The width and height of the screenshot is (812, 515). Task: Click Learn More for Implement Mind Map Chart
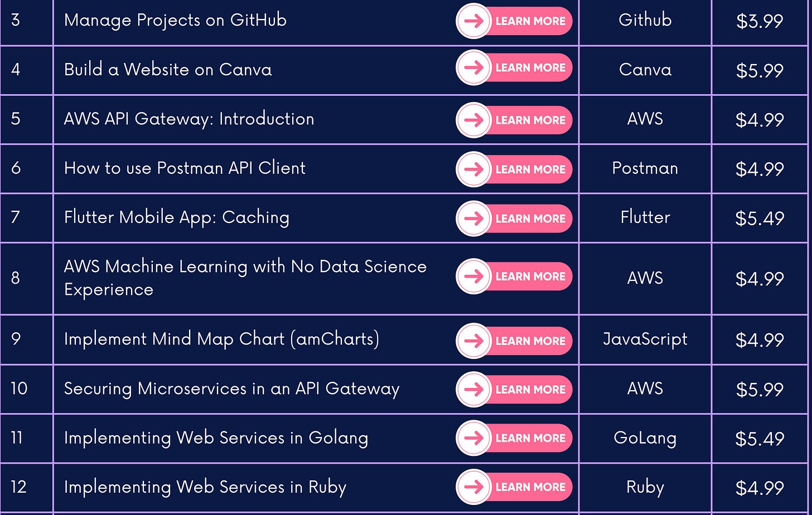click(x=514, y=341)
